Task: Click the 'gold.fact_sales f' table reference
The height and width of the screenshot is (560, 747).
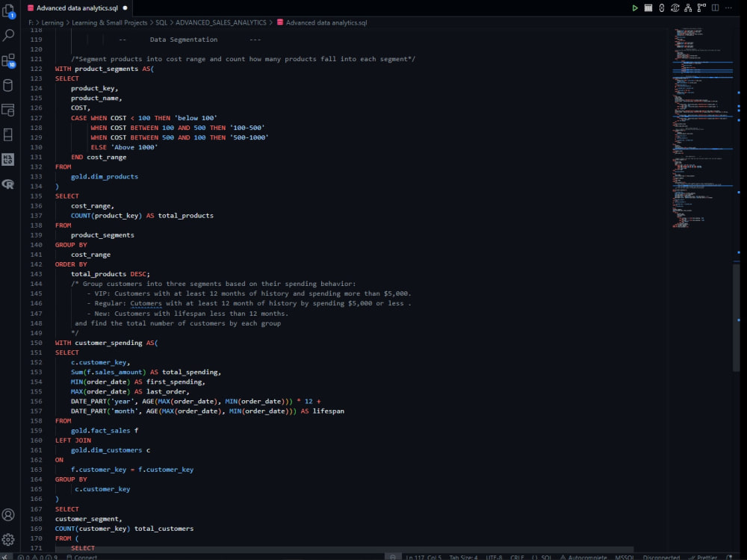Action: (105, 431)
